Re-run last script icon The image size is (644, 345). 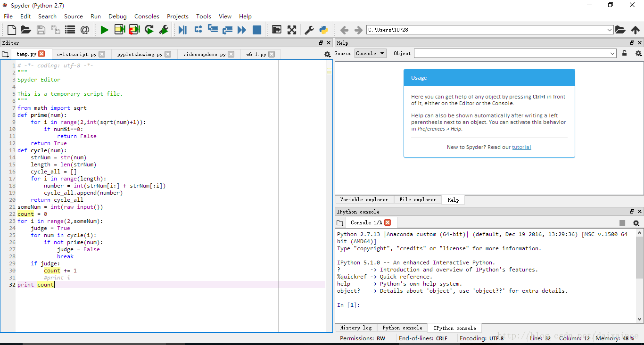(x=149, y=30)
